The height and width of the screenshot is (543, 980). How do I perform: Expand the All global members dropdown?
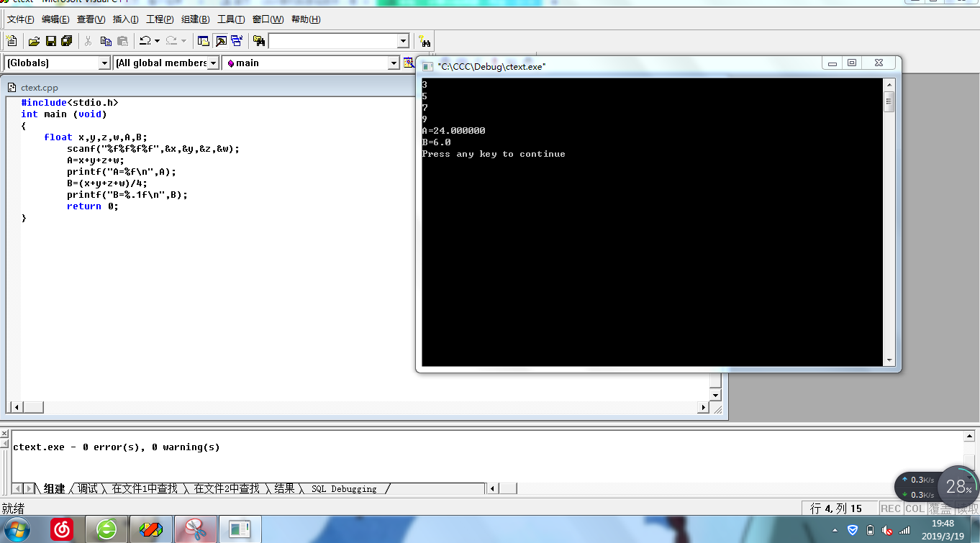point(213,63)
